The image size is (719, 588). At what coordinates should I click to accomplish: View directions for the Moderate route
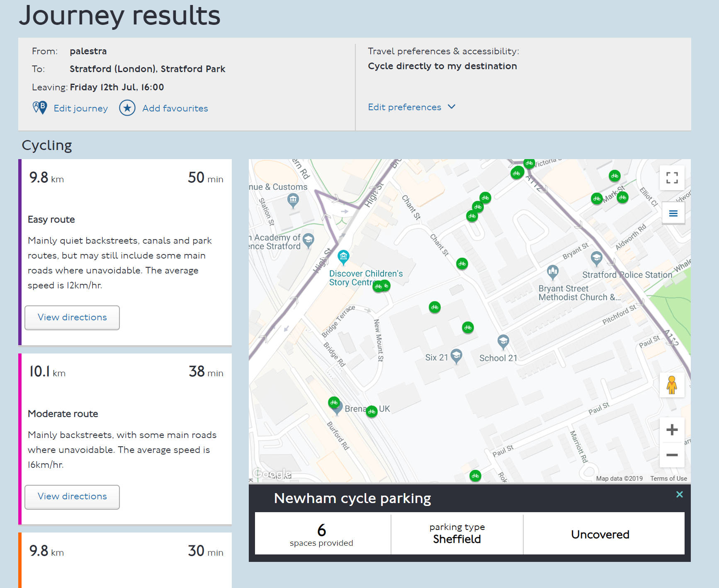click(72, 496)
